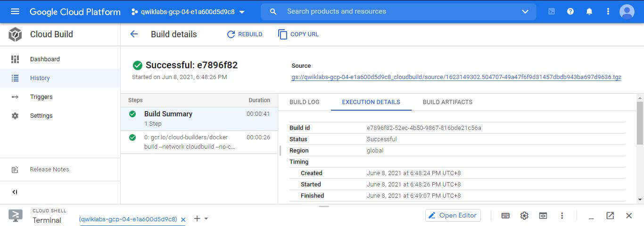Click the Cloud Build product logo icon
This screenshot has width=644, height=226.
[x=15, y=34]
